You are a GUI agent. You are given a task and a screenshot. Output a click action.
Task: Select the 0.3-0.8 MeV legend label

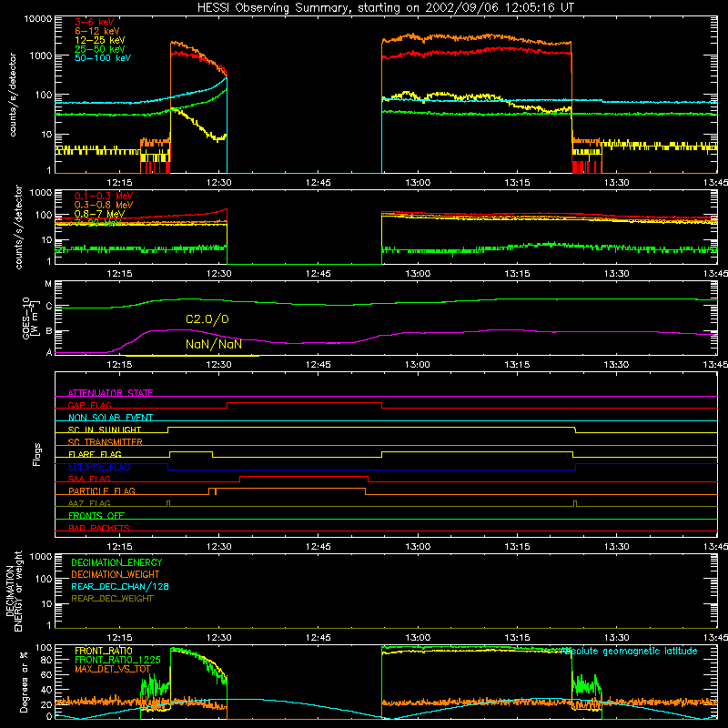(x=104, y=205)
